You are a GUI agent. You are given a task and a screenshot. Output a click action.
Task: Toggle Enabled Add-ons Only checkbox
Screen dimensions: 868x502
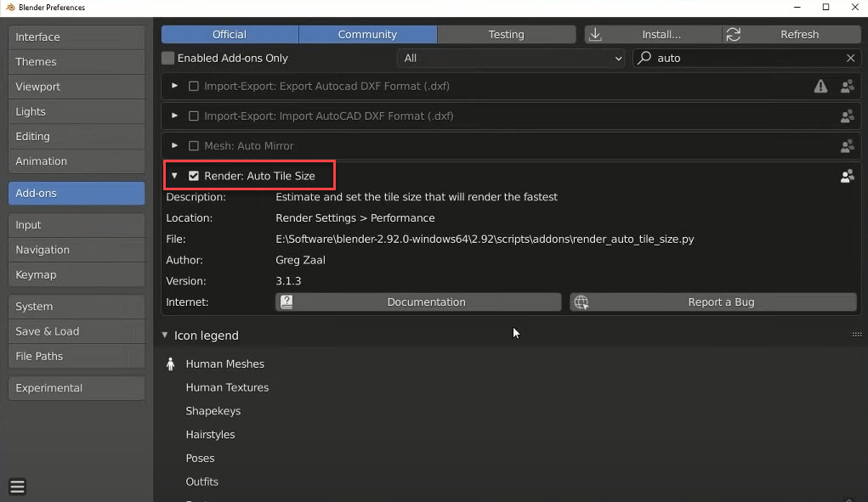pos(167,58)
